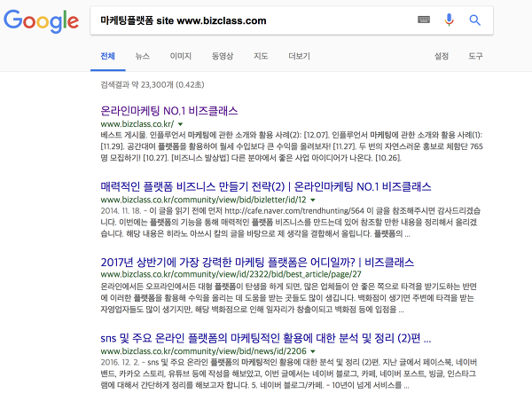Click URL ending best_article/page/27
532x401 pixels.
tap(231, 274)
